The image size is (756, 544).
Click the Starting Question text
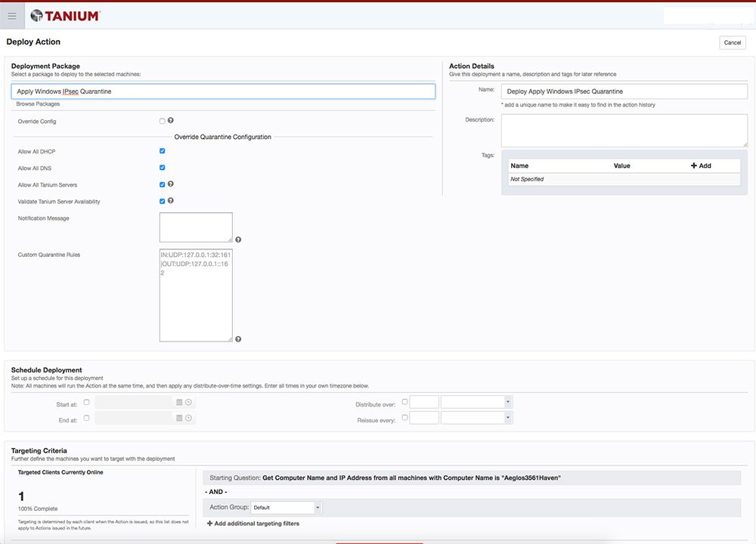click(386, 478)
